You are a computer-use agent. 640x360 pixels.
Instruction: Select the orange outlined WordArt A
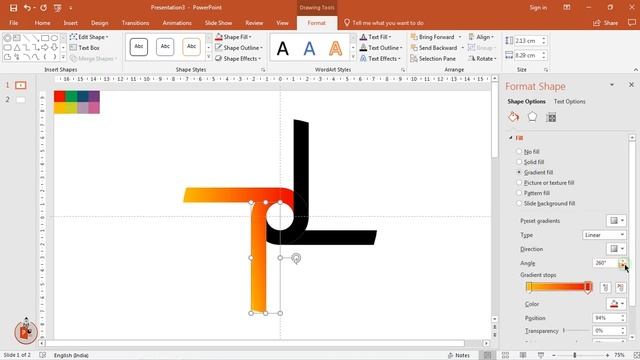[x=336, y=49]
